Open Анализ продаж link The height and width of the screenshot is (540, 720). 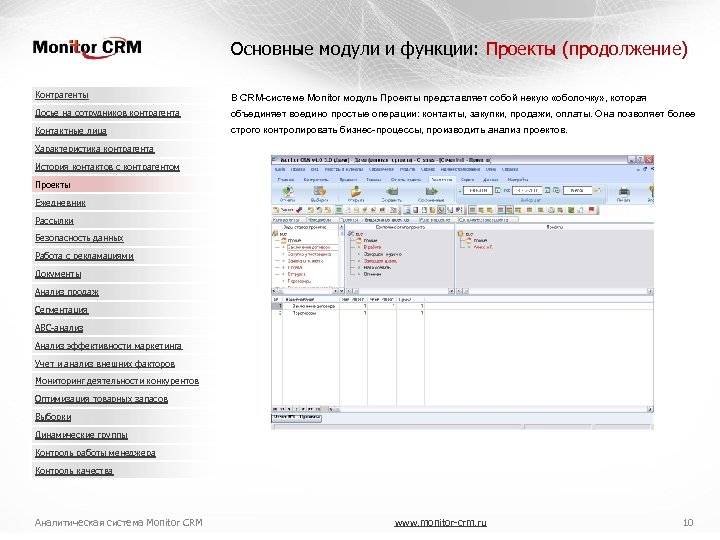pos(67,292)
